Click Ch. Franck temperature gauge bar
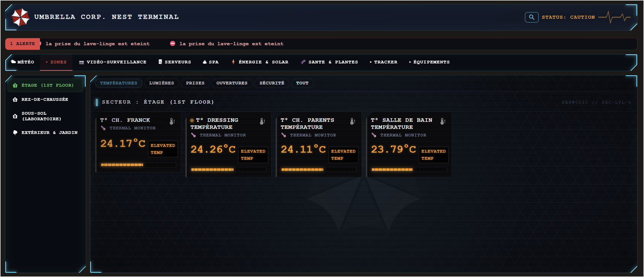This screenshot has height=277, width=644. pos(138,165)
